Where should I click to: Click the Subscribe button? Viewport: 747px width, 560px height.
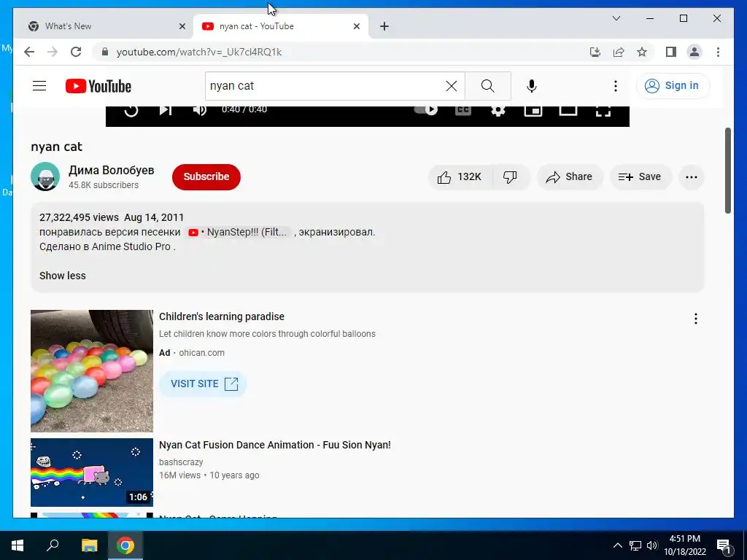click(x=206, y=176)
